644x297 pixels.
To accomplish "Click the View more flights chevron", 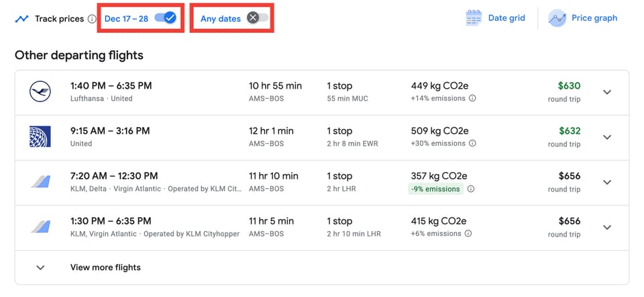I will click(40, 267).
